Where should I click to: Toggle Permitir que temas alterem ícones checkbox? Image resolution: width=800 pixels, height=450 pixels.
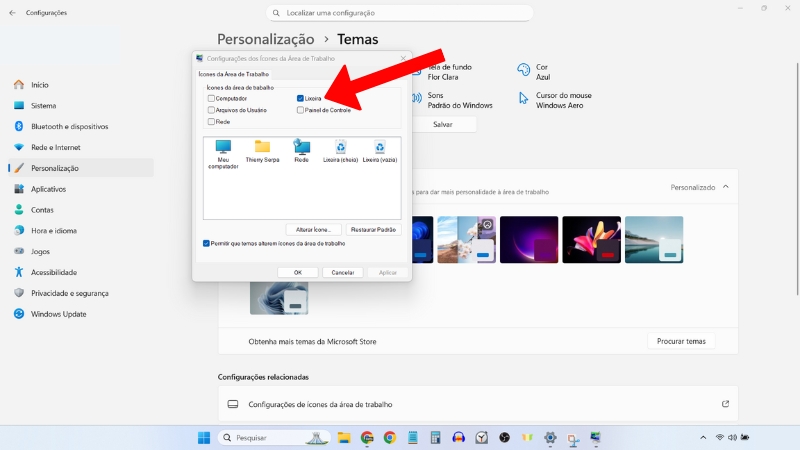coord(206,243)
